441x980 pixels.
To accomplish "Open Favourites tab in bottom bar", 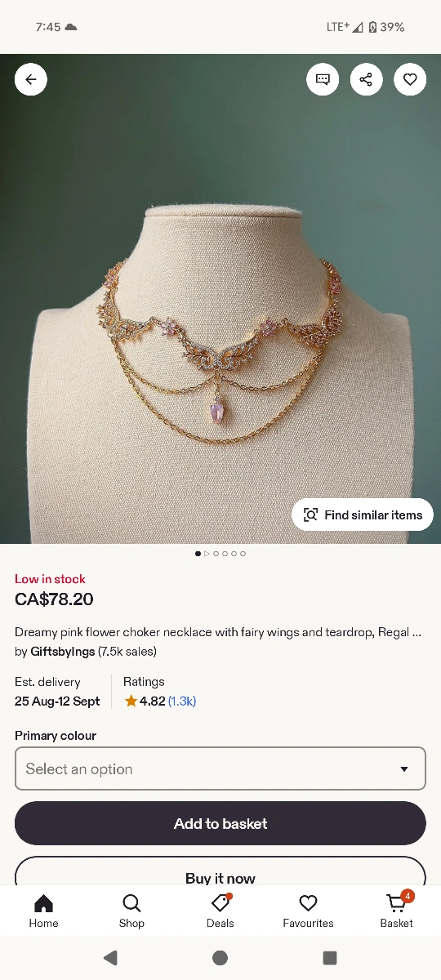I will (308, 911).
